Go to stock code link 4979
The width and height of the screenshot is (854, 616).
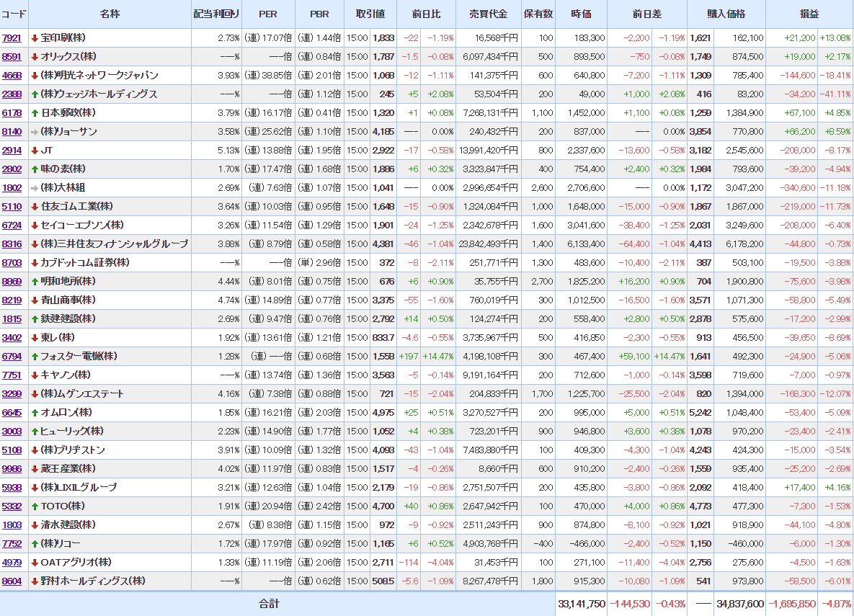point(12,562)
